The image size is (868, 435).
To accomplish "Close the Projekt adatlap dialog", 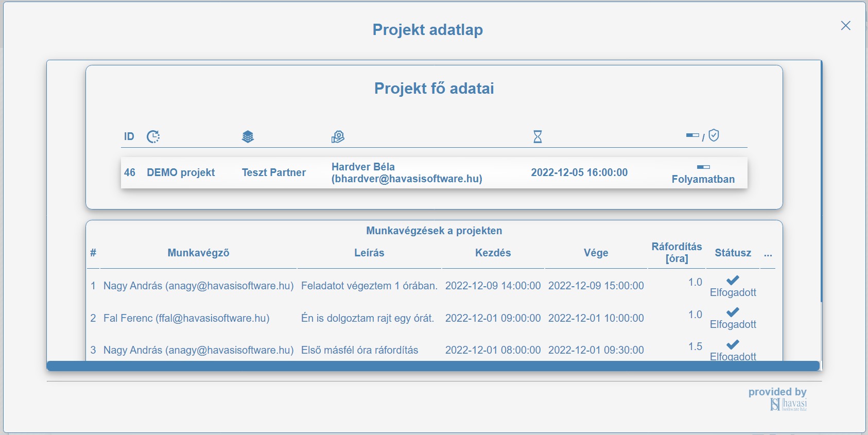I will (845, 26).
